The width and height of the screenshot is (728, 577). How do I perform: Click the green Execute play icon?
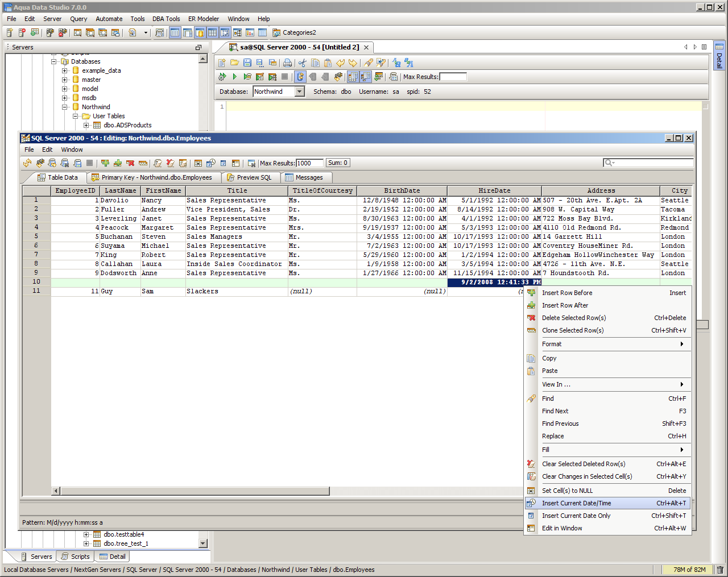[x=234, y=77]
